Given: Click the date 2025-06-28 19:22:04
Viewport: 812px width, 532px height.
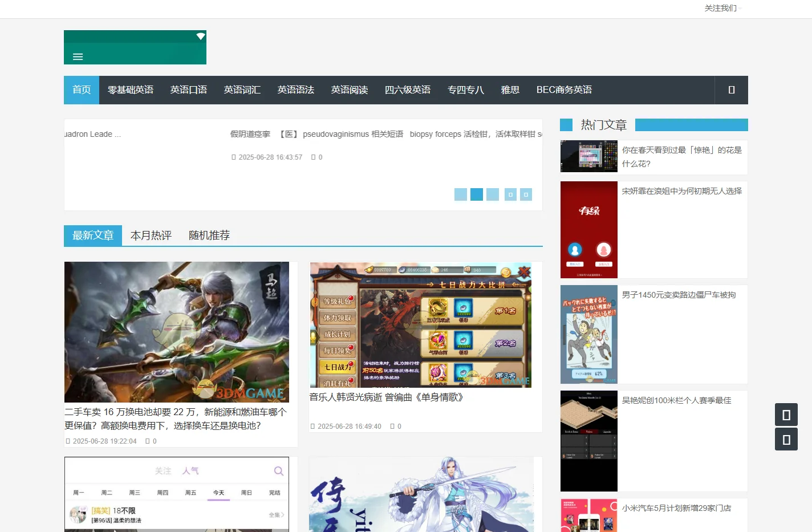Looking at the screenshot, I should point(105,441).
